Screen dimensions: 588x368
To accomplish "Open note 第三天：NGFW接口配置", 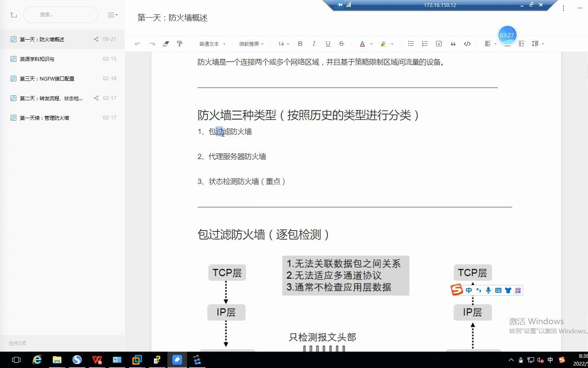I will tap(62, 79).
